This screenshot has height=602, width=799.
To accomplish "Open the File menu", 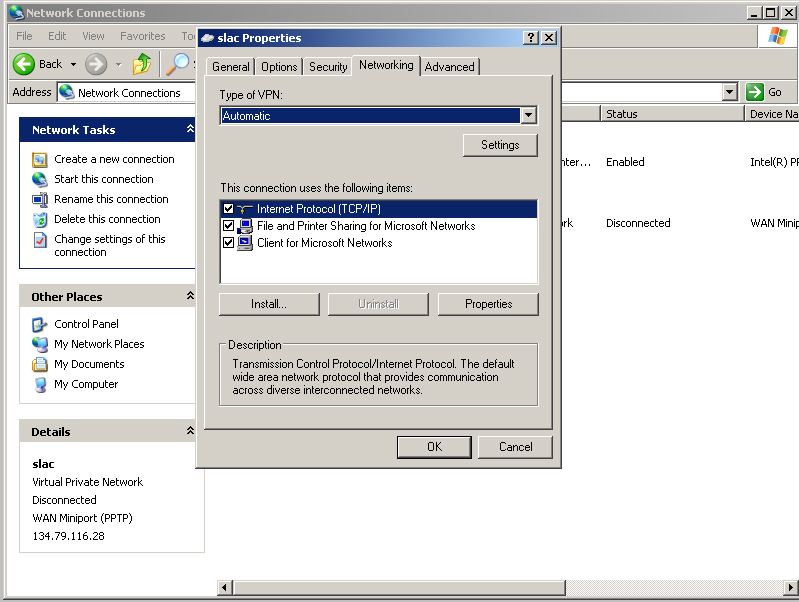I will click(x=24, y=36).
